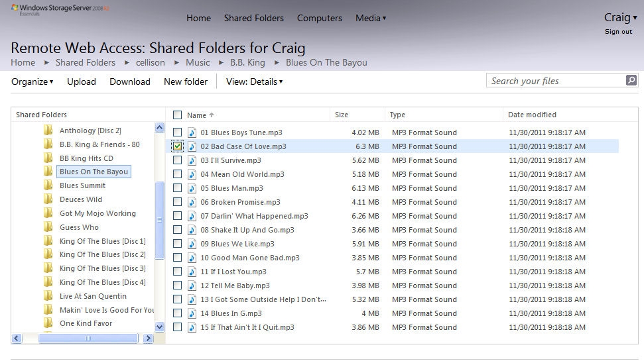Navigate to B.B. King breadcrumb
Screen dimensions: 644x363
(247, 62)
